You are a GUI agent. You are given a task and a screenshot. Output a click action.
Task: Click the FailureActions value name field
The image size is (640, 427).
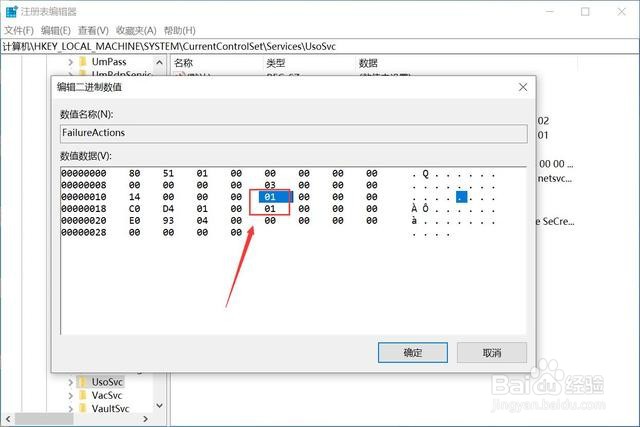[293, 133]
